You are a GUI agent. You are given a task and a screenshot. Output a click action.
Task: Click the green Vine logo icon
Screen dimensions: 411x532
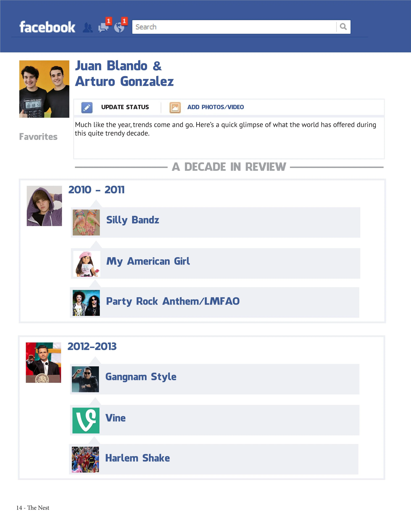(x=86, y=421)
